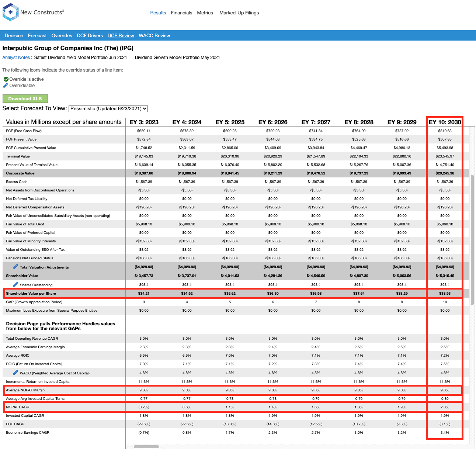
Task: Click the Average ROIC row label
Action: 18,356
